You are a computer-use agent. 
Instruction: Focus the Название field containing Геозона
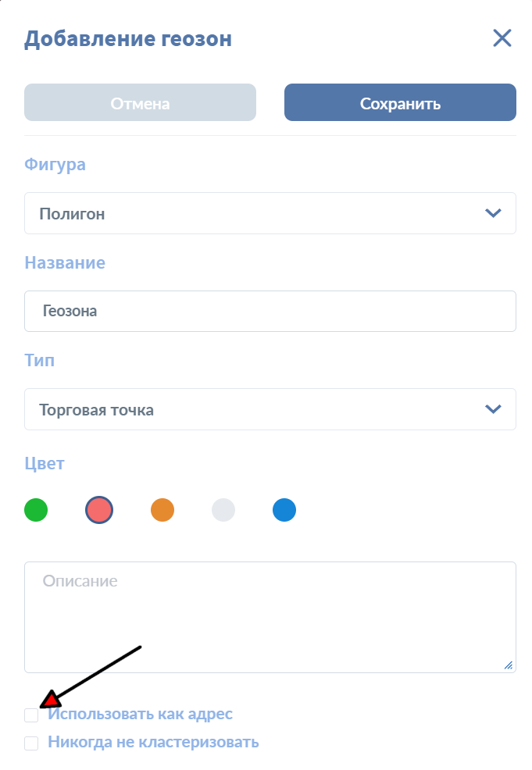270,311
